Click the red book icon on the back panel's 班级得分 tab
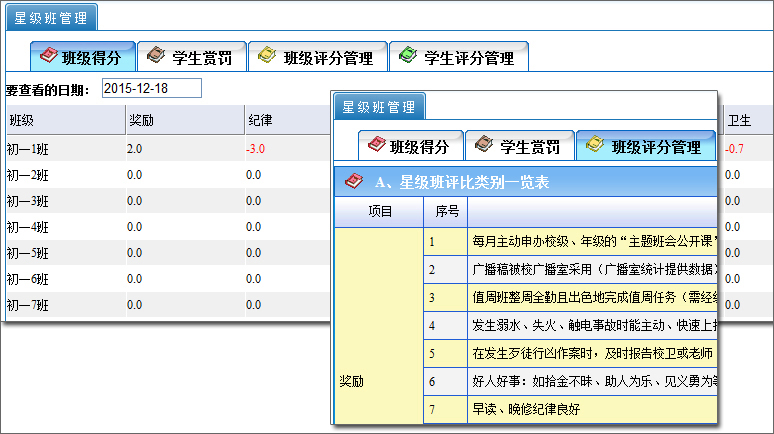Viewport: 774px width, 434px height. tap(48, 57)
